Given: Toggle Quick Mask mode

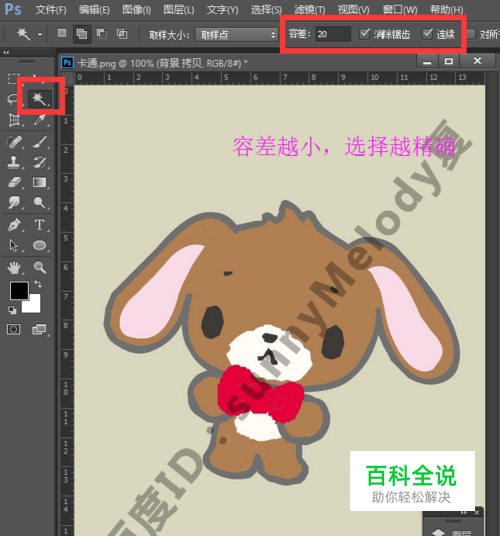Looking at the screenshot, I should coord(13,330).
